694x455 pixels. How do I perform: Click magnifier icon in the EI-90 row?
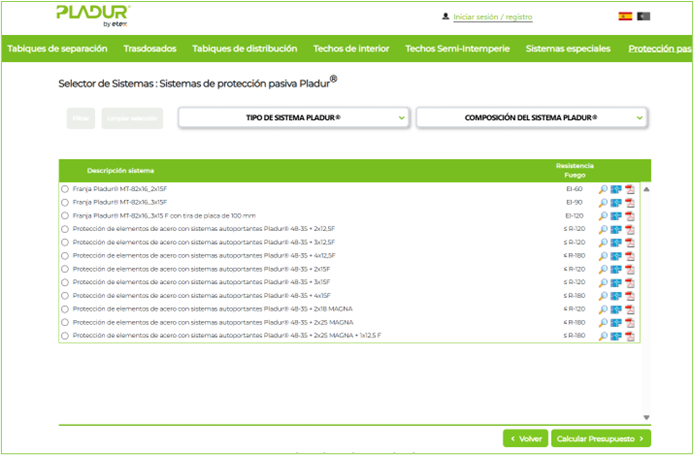tap(603, 202)
